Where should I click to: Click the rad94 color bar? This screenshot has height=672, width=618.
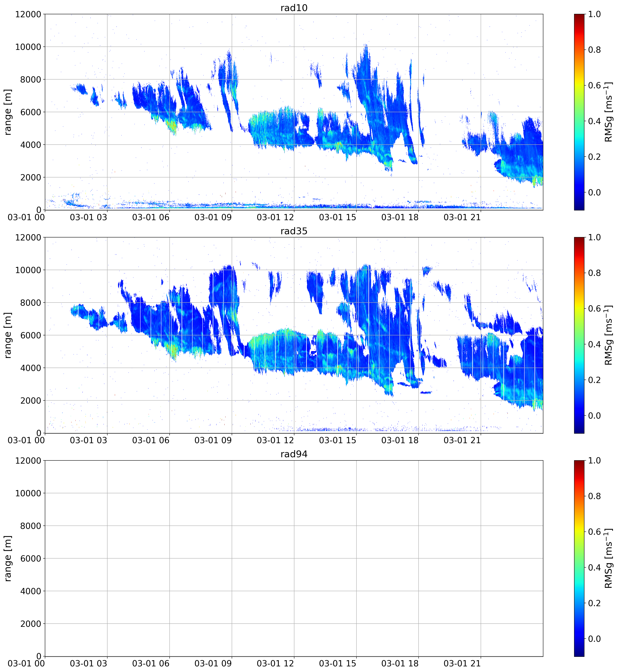point(579,558)
